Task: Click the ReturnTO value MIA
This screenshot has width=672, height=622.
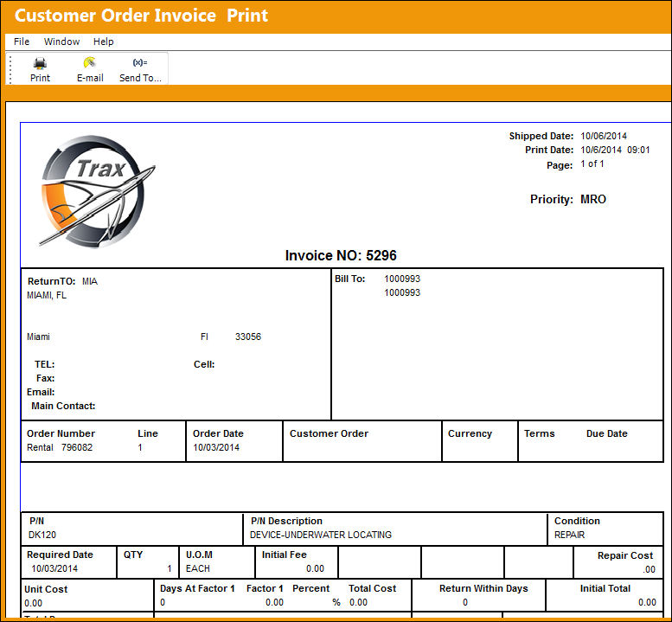Action: [90, 282]
